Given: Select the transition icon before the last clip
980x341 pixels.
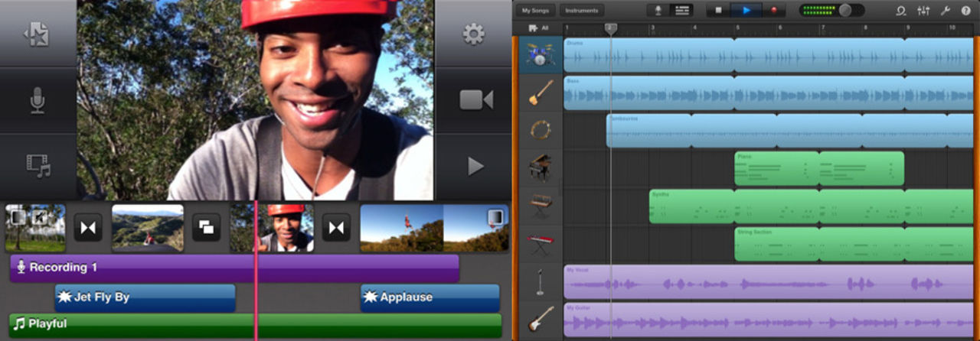Looking at the screenshot, I should point(336,228).
